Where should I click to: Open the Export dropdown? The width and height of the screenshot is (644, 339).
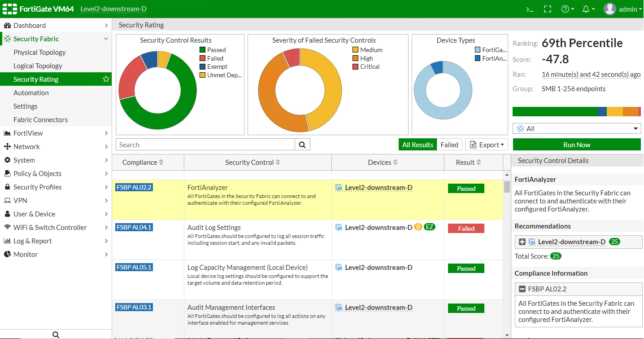point(486,145)
